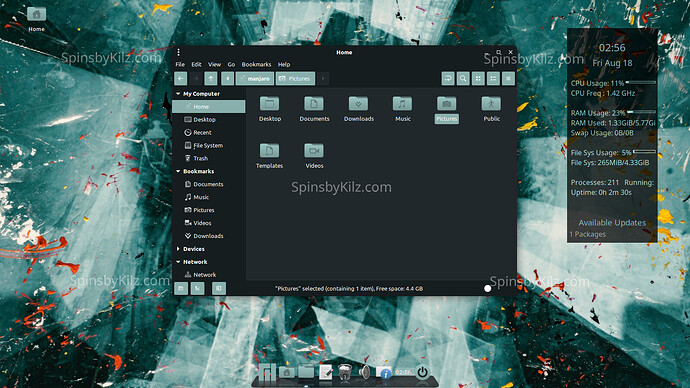Open Network item in the sidebar

209,275
